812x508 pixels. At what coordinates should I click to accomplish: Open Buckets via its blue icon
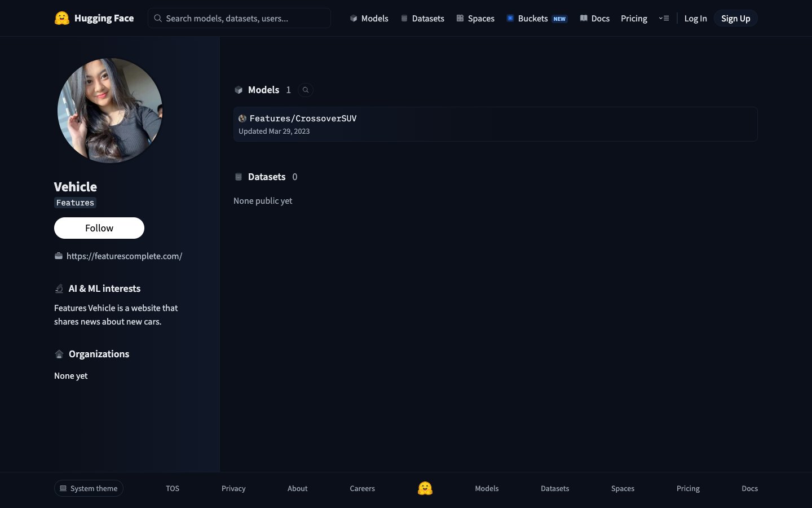[509, 18]
